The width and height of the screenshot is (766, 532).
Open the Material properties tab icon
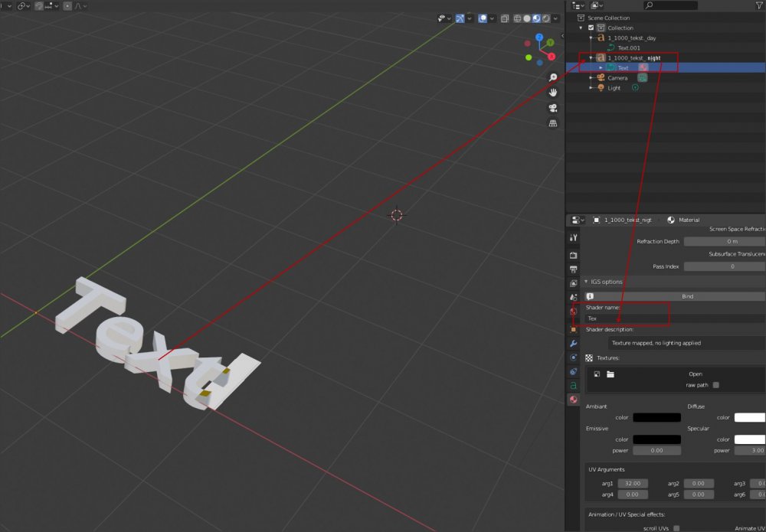coord(573,400)
